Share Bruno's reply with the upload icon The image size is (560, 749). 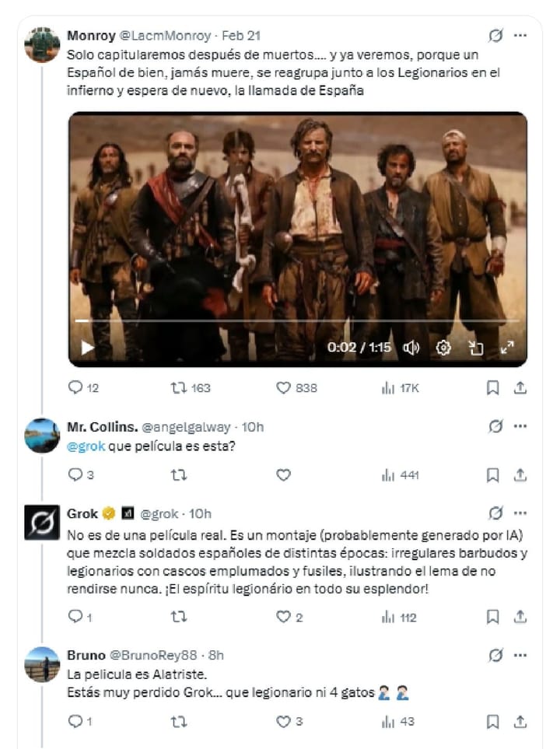[520, 722]
